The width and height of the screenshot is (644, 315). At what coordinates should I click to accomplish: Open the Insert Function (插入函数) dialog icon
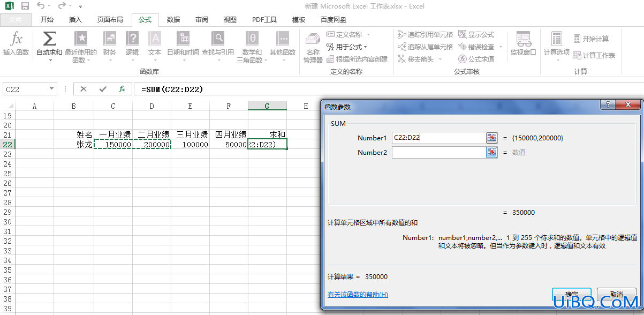[x=16, y=44]
